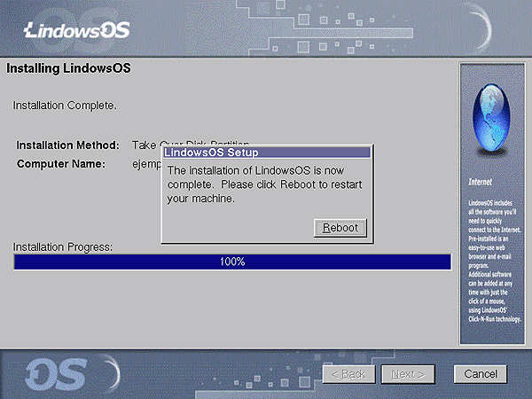Screen dimensions: 532x399
Task: Click the 'Installation Progress:' label
Action: click(63, 247)
